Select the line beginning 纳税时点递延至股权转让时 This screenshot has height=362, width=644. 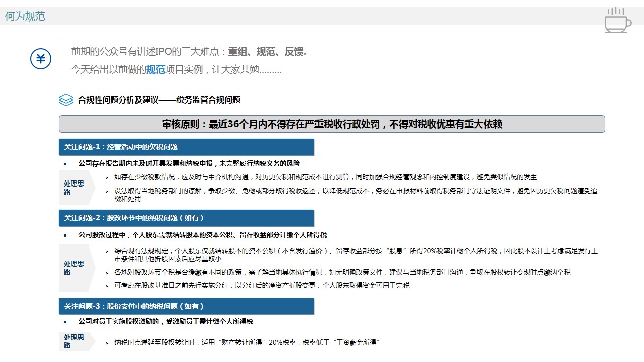point(247,343)
